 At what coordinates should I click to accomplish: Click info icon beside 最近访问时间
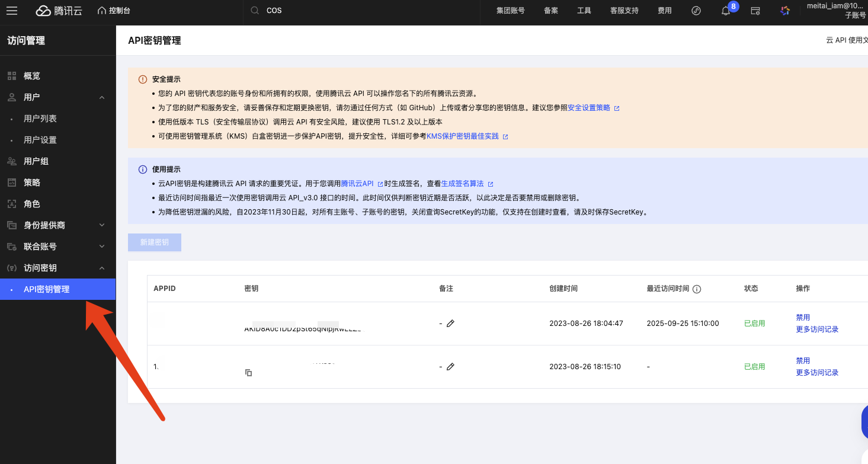tap(697, 289)
